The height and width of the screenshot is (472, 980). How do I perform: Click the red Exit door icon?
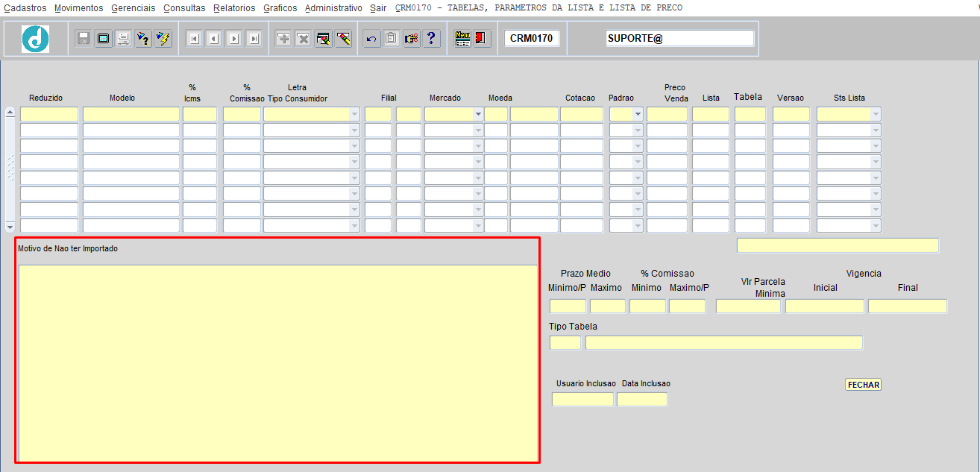click(482, 39)
